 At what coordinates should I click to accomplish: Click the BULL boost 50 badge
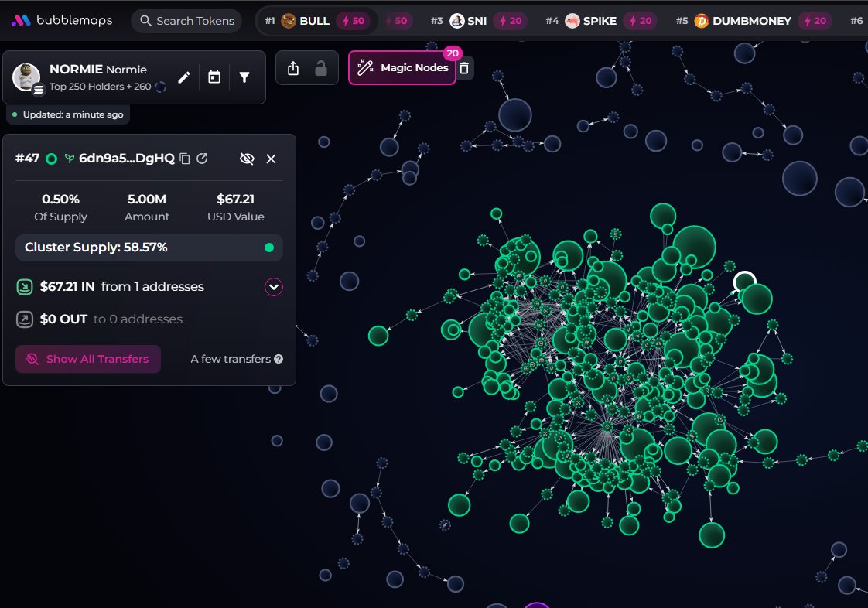pos(354,20)
